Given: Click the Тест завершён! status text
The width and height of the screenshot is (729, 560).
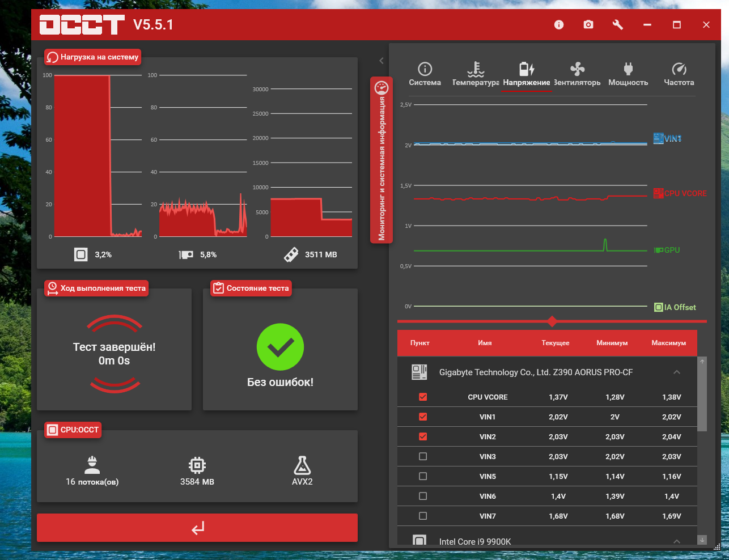Looking at the screenshot, I should coord(114,347).
